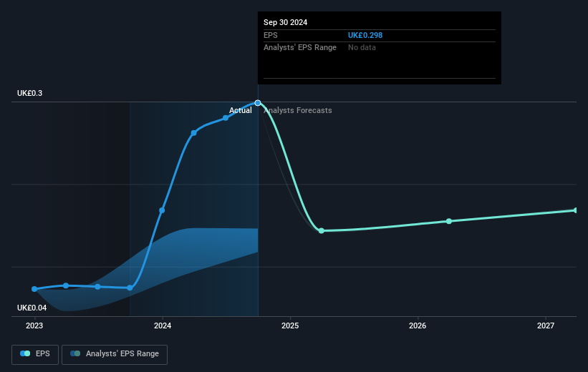Click the forecast data point at far right edge

coord(576,210)
